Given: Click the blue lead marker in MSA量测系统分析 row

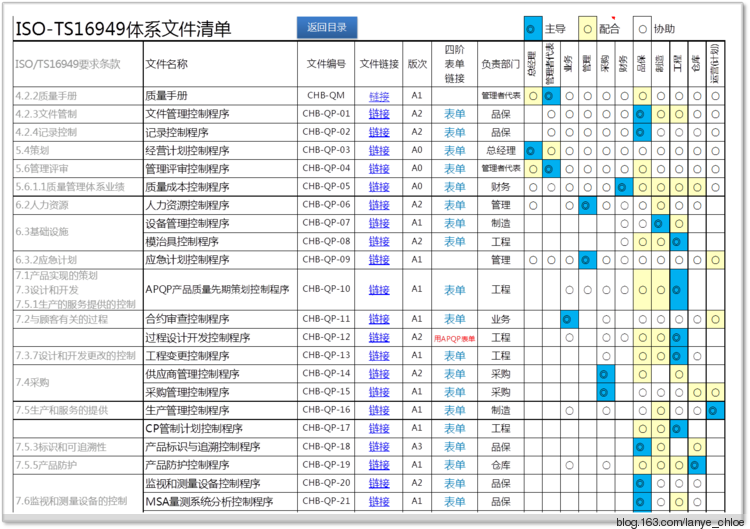Looking at the screenshot, I should [642, 502].
